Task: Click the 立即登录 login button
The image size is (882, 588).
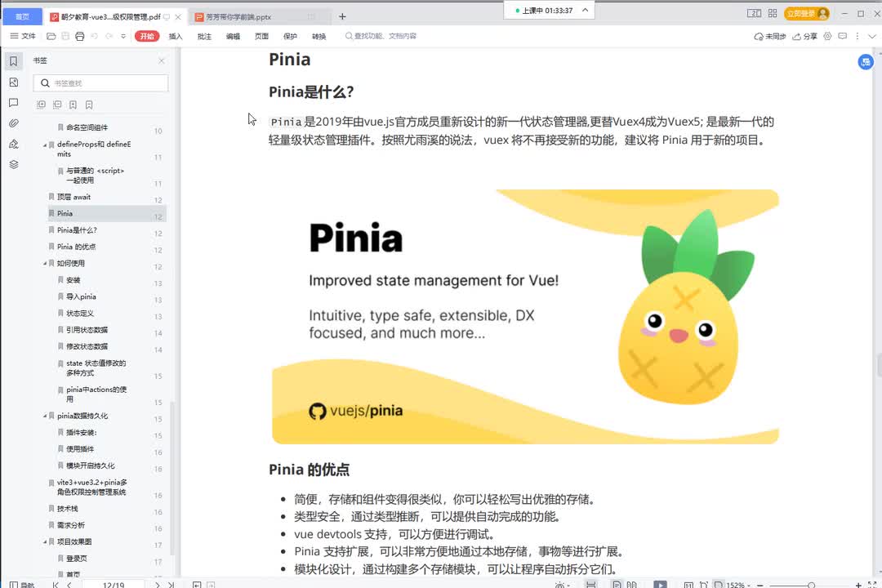Action: 807,14
